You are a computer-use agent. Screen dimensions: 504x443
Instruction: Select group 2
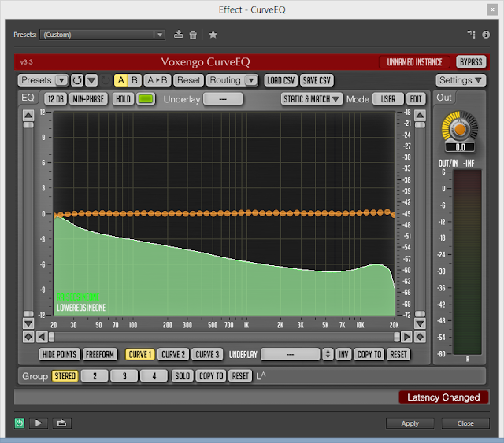(x=94, y=376)
